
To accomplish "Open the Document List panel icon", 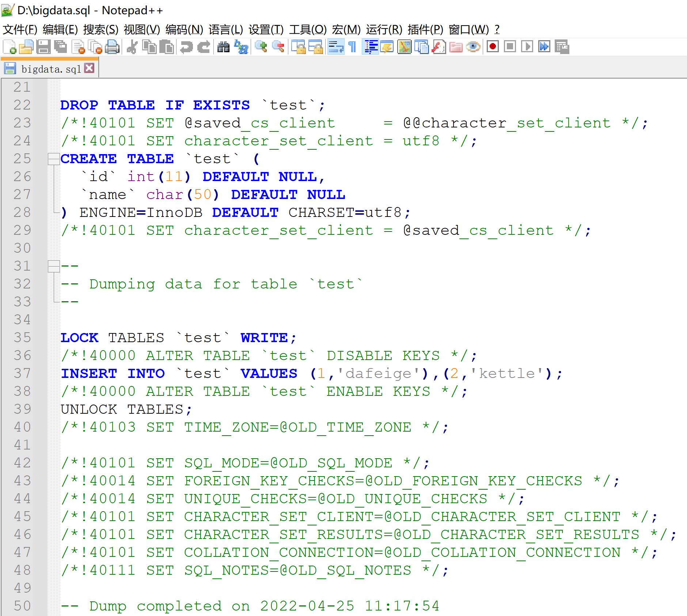I will click(x=422, y=47).
